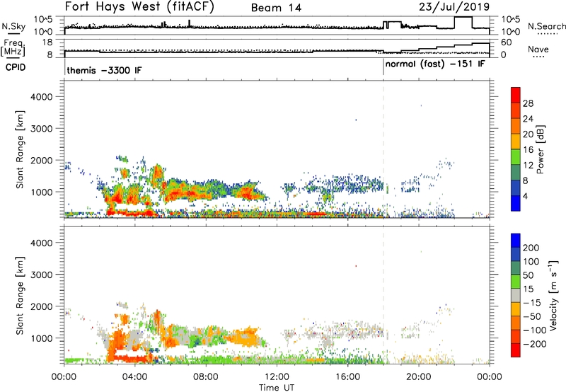Select the 'Freq. [MHz]' axis label

[x=13, y=48]
